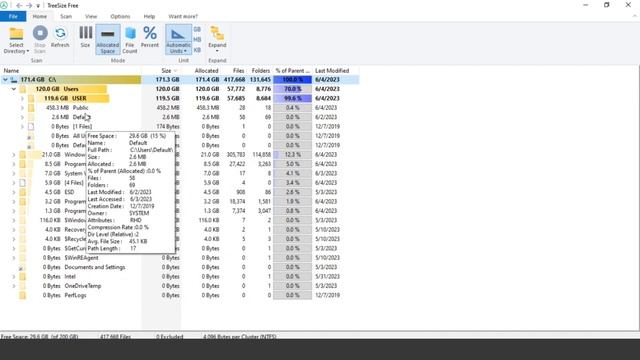Screen dimensions: 640x360
Task: Click the Stop Scan button
Action: (40, 40)
